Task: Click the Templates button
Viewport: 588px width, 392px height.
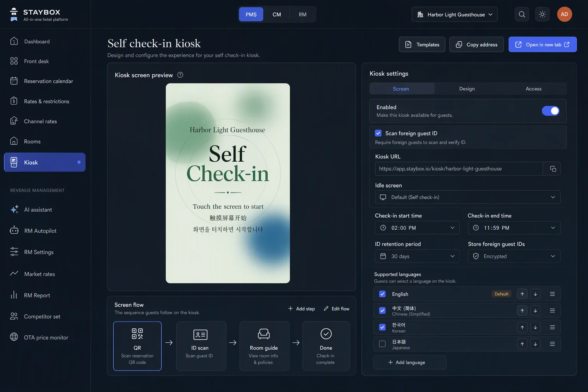Action: coord(422,44)
